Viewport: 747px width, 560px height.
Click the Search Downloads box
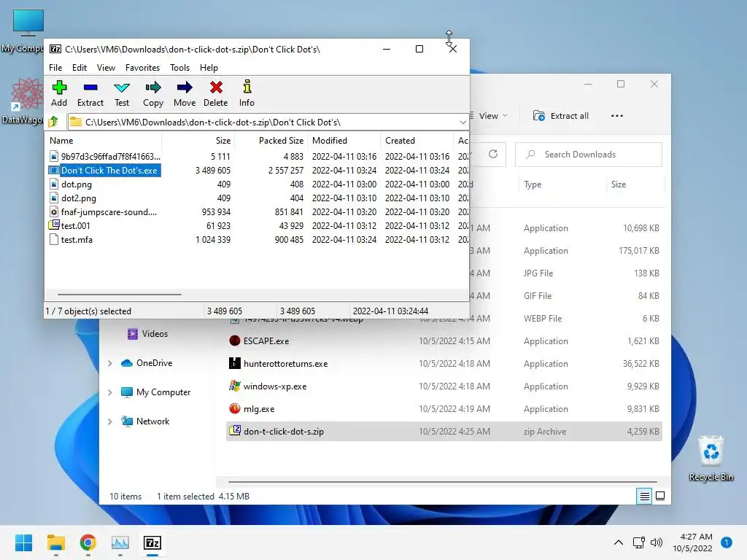point(589,155)
